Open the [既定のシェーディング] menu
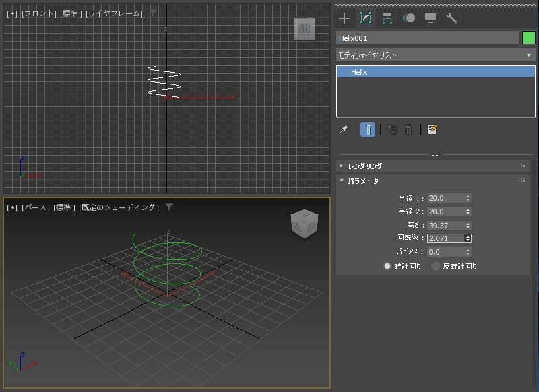 (119, 207)
